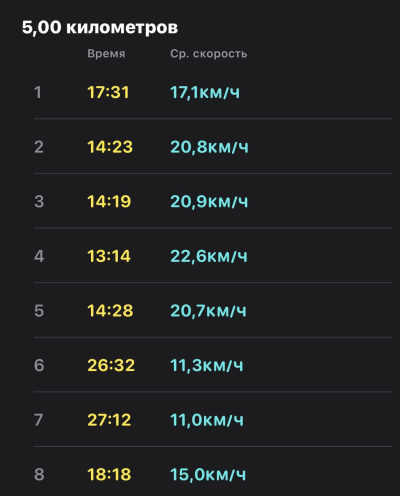This screenshot has width=400, height=496.
Task: Click the 11,3км/ч speed value
Action: click(207, 365)
